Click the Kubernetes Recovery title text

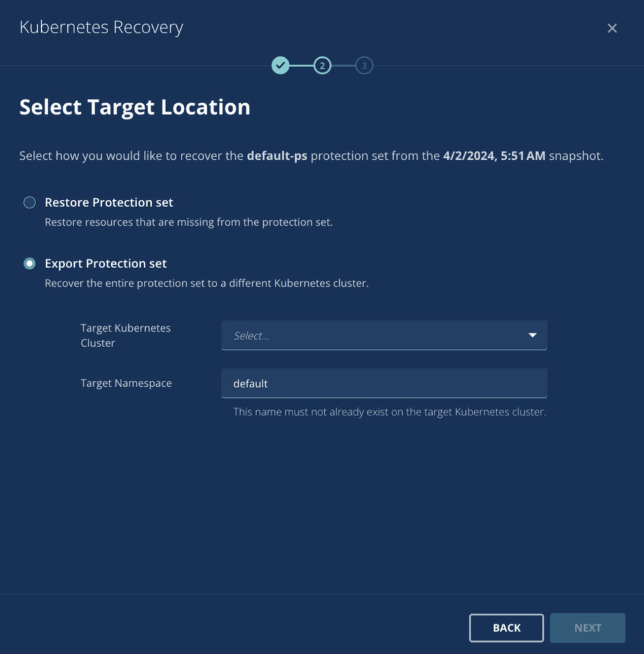coord(101,27)
